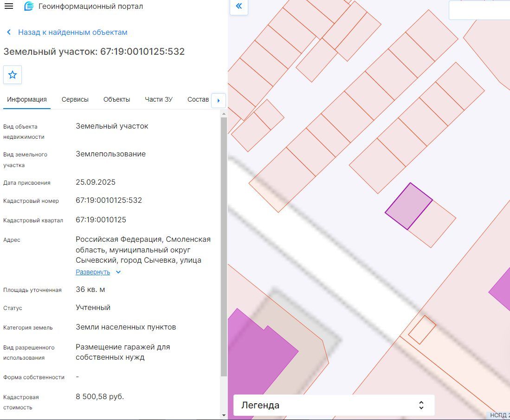510x420 pixels.
Task: Open the Объекты tab
Action: point(117,100)
